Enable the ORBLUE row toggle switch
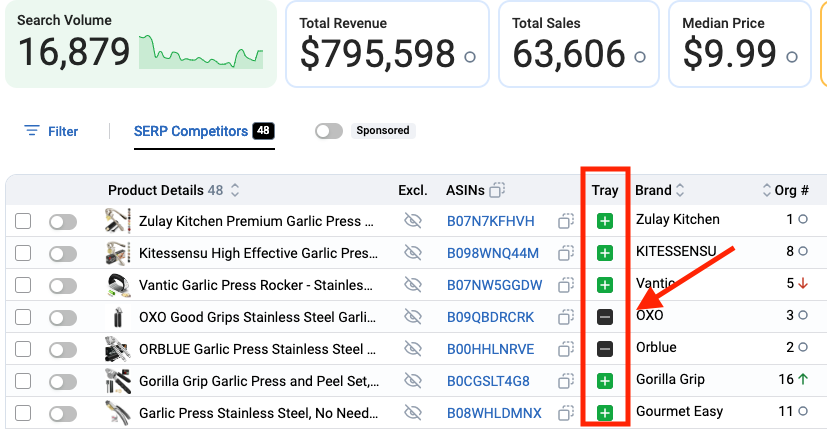 (63, 349)
